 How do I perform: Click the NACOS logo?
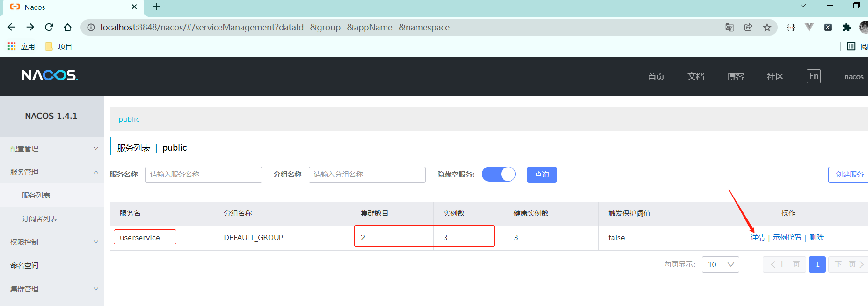click(50, 75)
